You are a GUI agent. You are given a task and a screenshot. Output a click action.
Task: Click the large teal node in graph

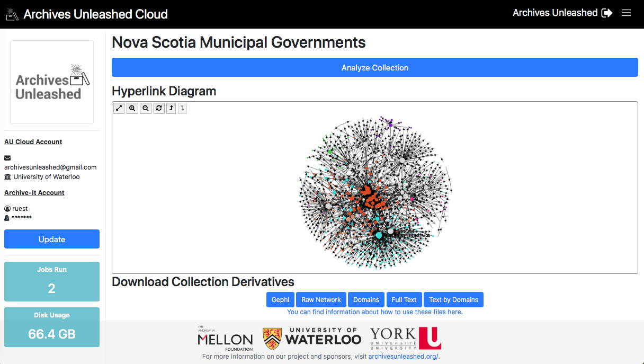click(x=379, y=235)
